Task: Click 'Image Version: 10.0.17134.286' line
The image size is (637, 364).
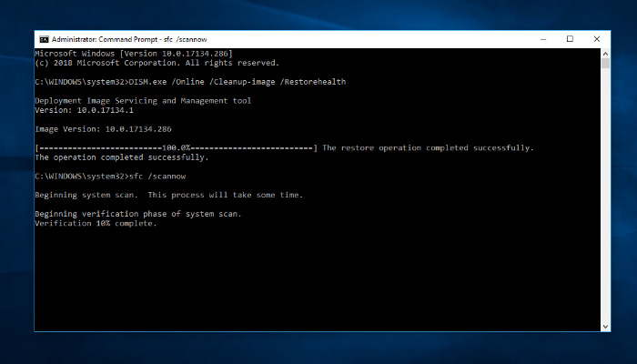Action: click(x=103, y=129)
